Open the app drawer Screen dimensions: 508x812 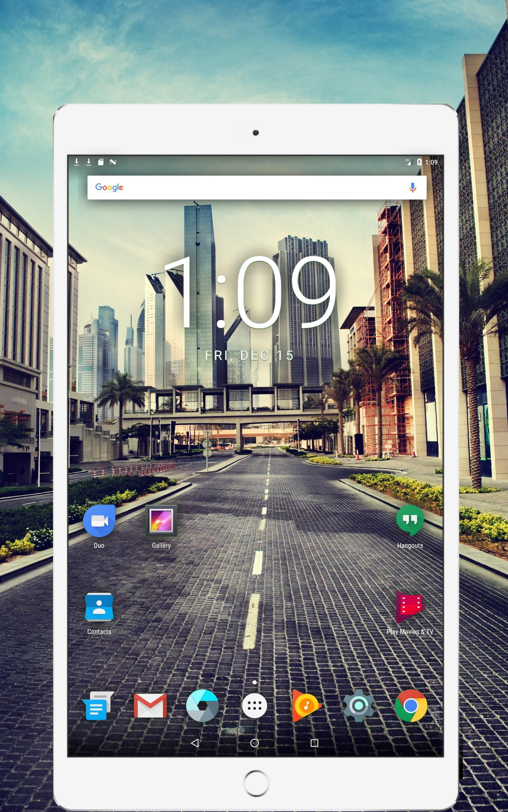coord(254,706)
